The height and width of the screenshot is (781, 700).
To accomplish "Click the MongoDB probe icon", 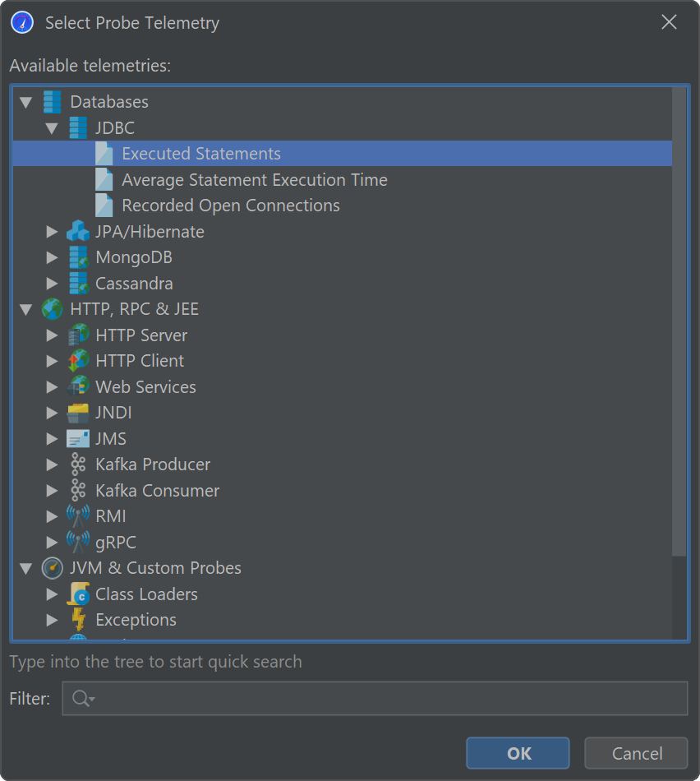I will point(78,257).
